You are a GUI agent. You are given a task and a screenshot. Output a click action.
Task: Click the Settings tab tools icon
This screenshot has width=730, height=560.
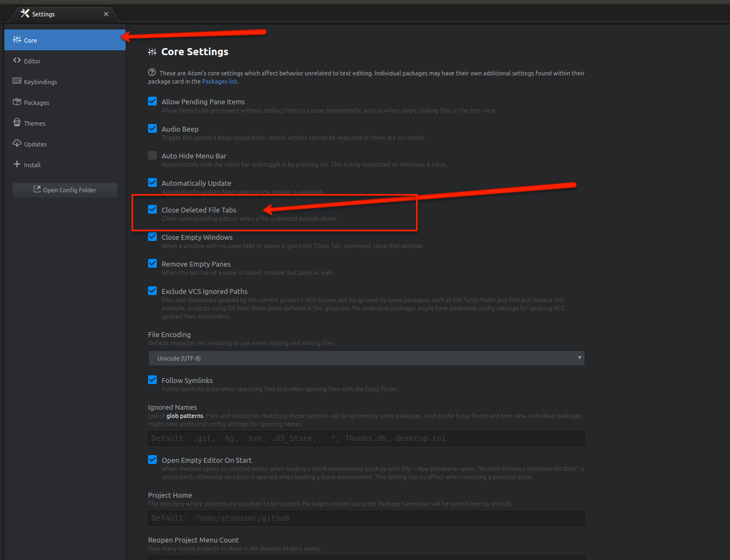tap(25, 14)
